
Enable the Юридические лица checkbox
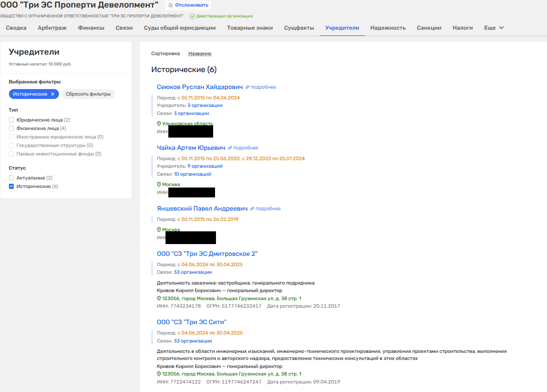(x=11, y=120)
